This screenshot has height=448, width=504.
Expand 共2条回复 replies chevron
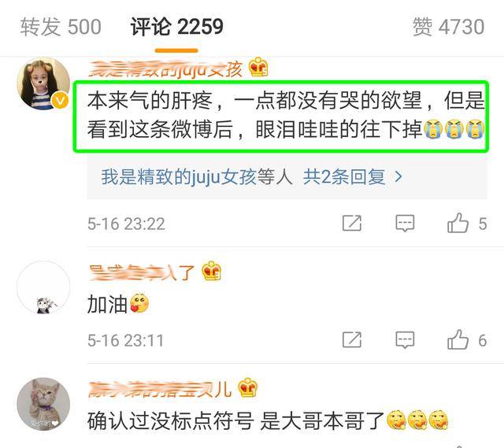click(x=398, y=176)
